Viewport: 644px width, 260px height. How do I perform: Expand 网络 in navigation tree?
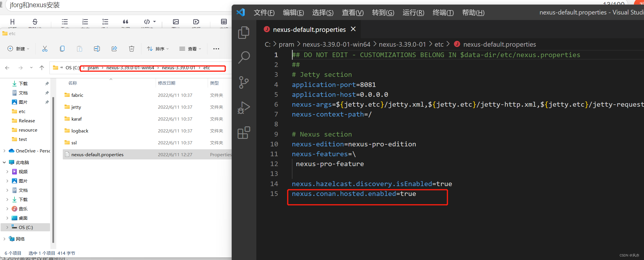point(4,239)
